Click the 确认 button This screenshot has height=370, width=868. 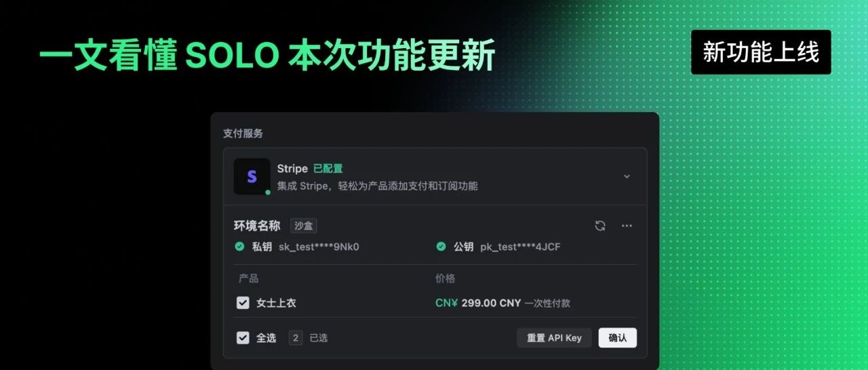point(618,337)
